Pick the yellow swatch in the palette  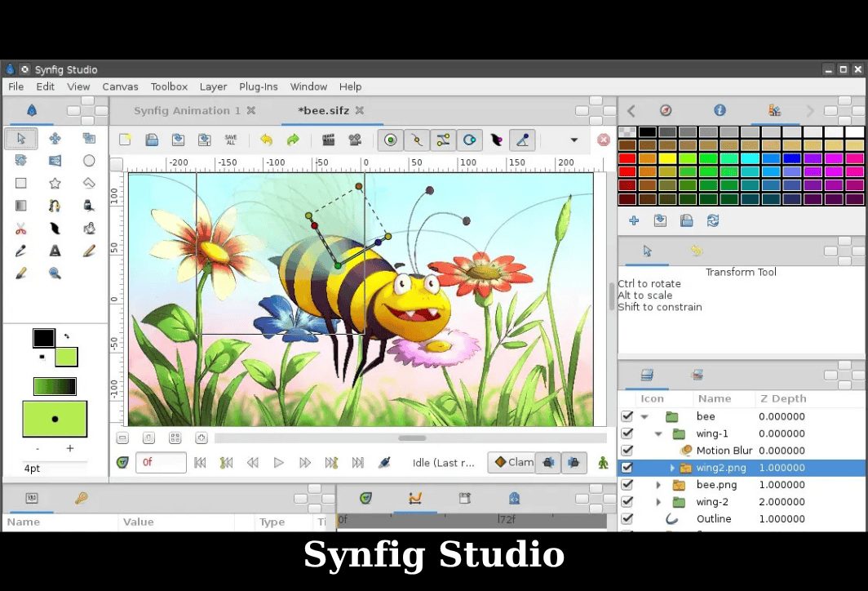point(667,158)
